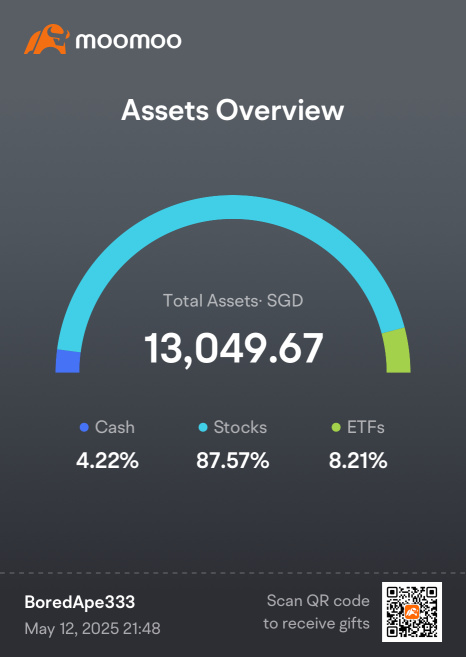Click the blue Cash arc segment
Image resolution: width=466 pixels, height=657 pixels.
pos(67,362)
